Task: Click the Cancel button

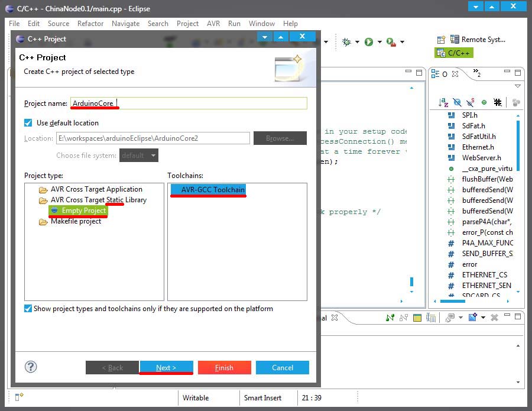Action: [x=283, y=368]
